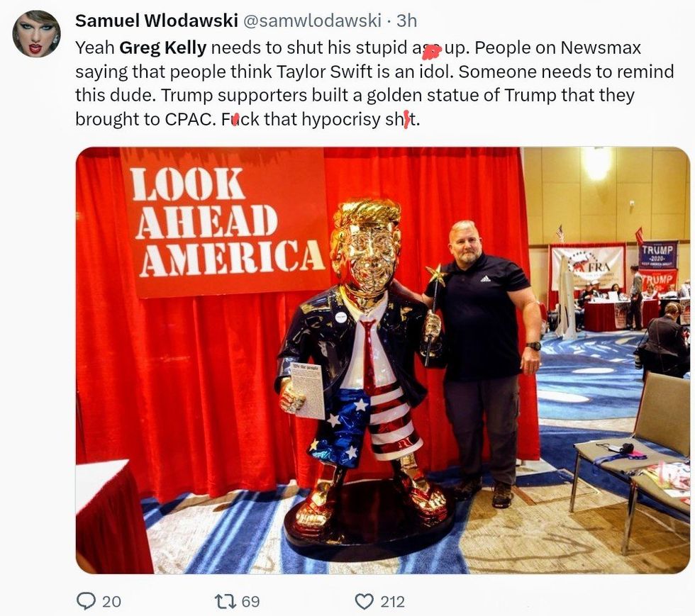Screen dimensions: 695x616
Task: Open the golden statue photo attachment
Action: (x=383, y=360)
